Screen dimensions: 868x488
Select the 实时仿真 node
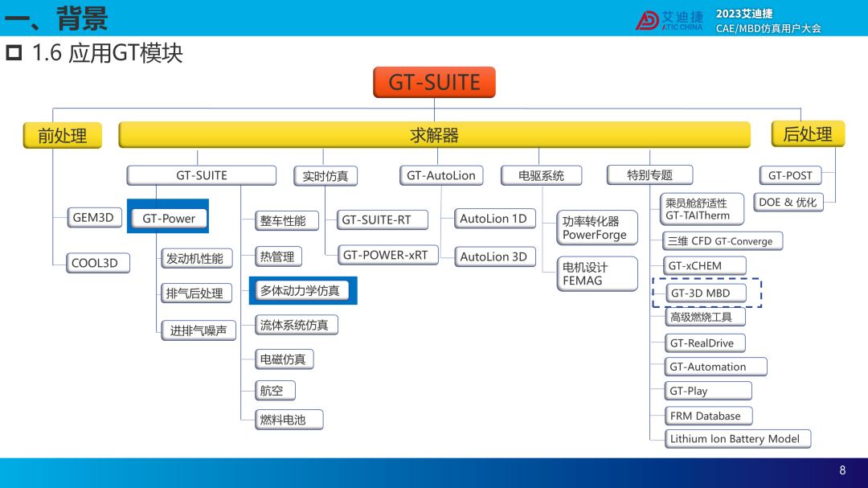tap(325, 176)
